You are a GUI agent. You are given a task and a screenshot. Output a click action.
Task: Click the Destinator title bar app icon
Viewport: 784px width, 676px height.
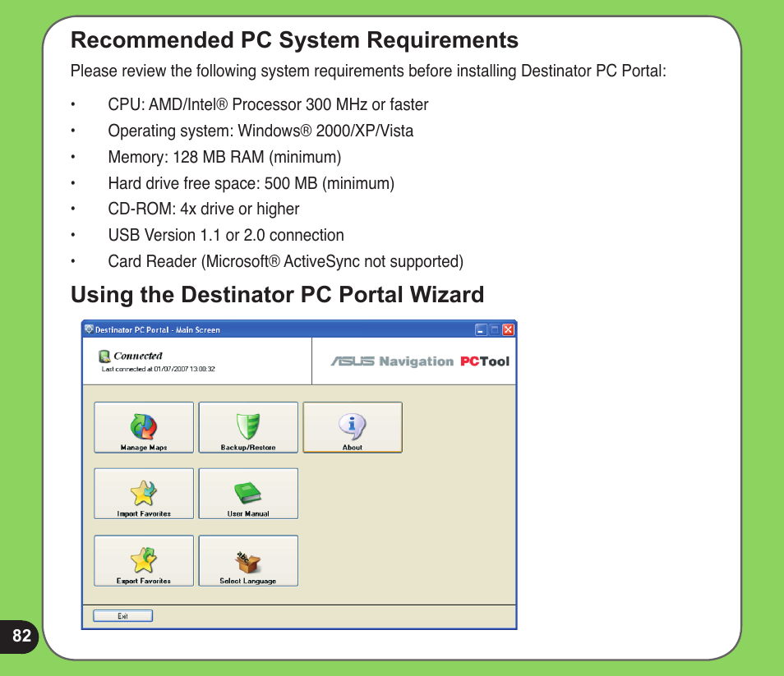[89, 329]
